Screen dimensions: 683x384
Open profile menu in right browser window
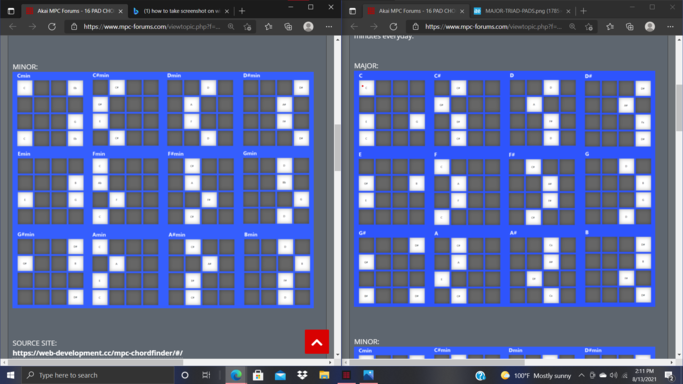tap(650, 27)
